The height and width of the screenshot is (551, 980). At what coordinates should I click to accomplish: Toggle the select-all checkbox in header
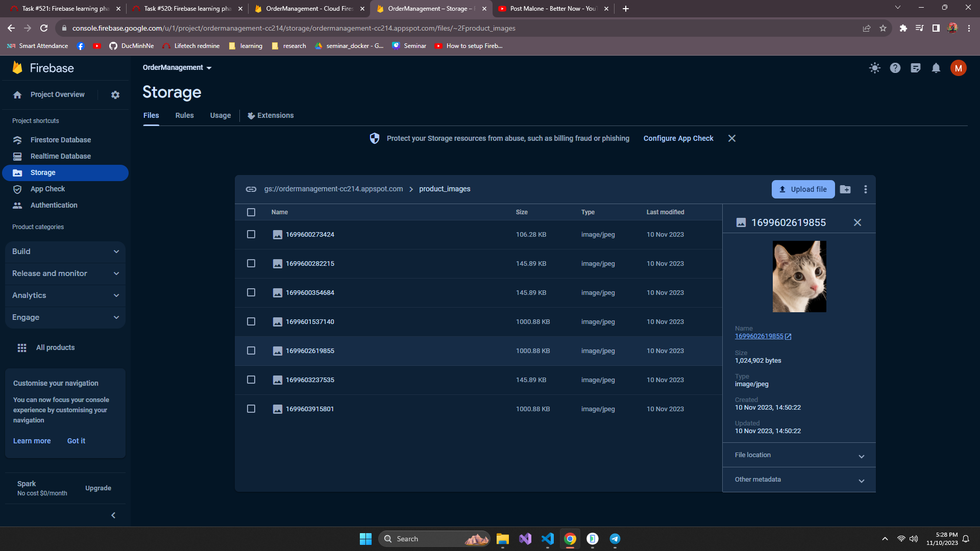pos(251,212)
